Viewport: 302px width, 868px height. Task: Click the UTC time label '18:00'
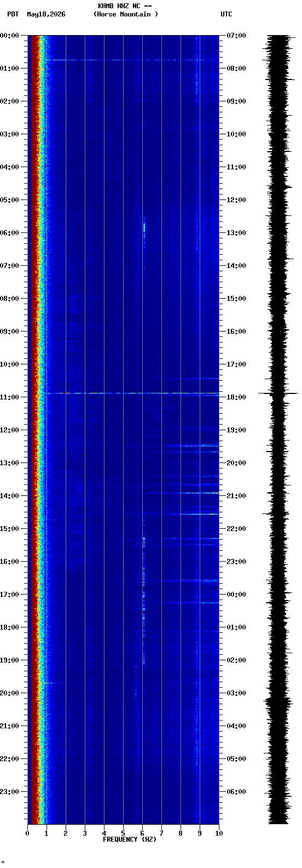point(236,397)
